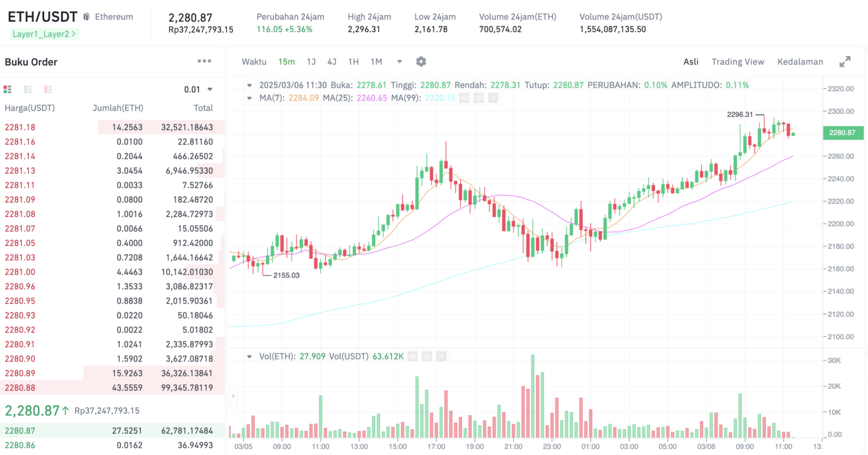Click the MA(7) value 2284.09
868x455 pixels.
click(x=303, y=98)
